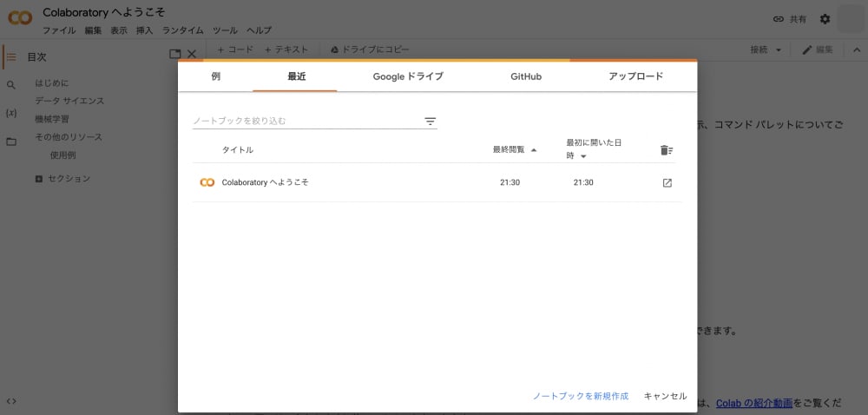Open the code snippets icon in the left rail
Viewport: 868px width, 415px height.
click(x=11, y=400)
